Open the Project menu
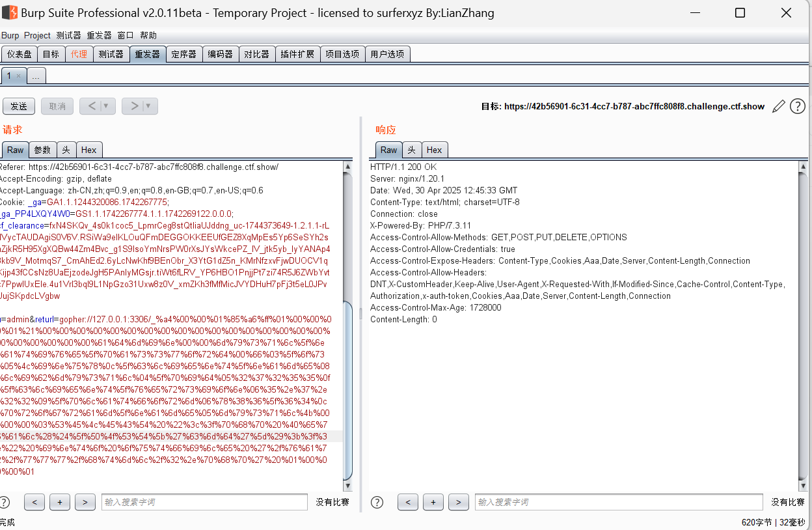 point(37,35)
